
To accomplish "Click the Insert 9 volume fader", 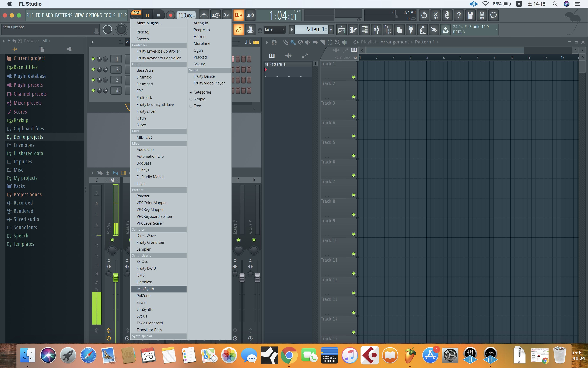I will [257, 277].
